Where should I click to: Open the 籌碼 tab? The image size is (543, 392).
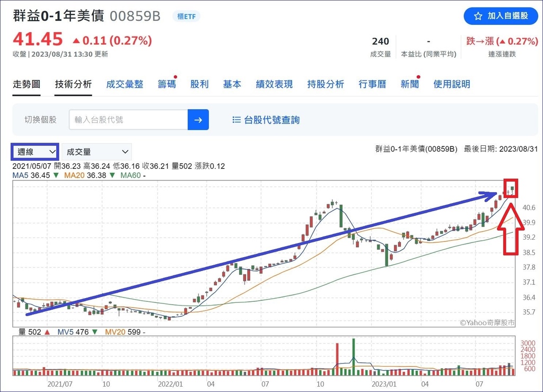tap(167, 84)
